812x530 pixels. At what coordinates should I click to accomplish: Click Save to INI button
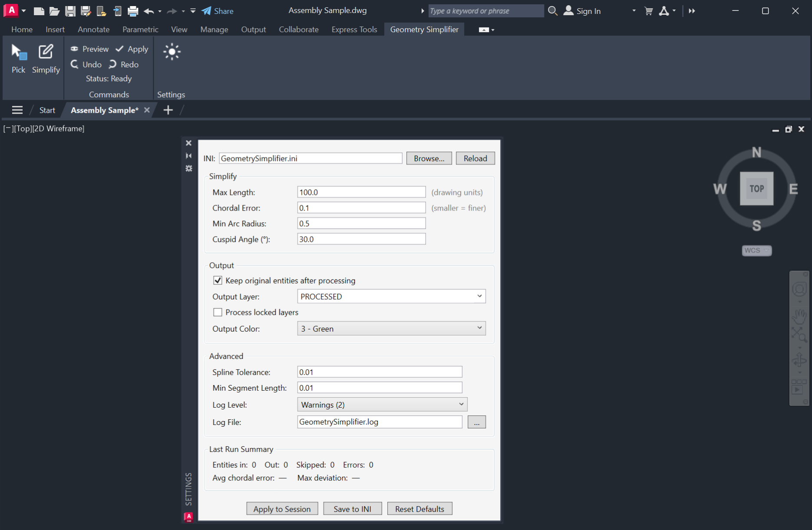[353, 509]
